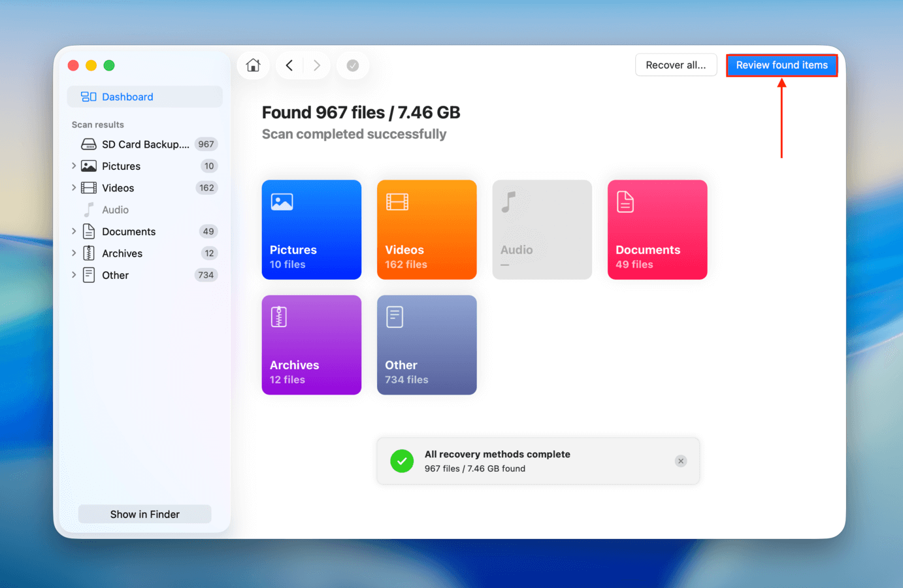
Task: Expand Pictures in the sidebar
Action: click(x=73, y=166)
